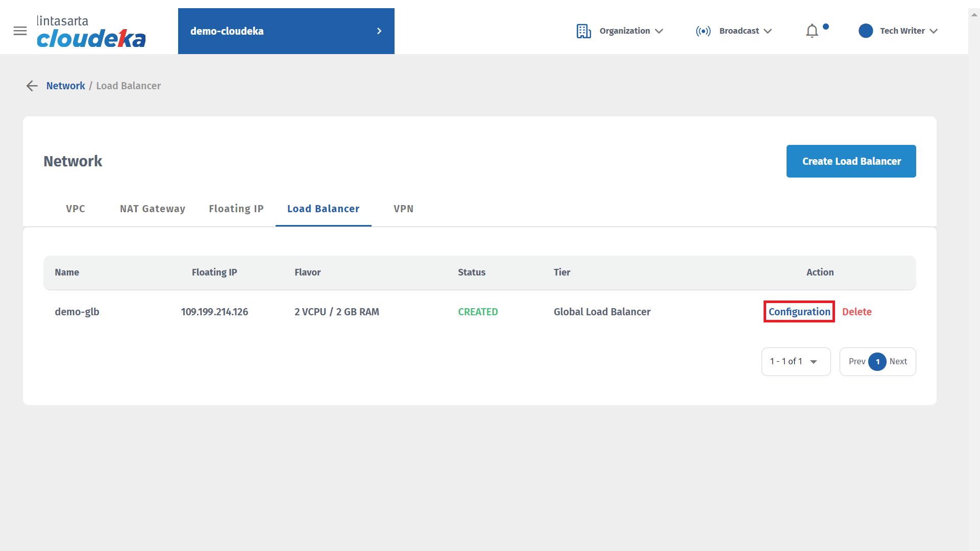980x551 pixels.
Task: Open the hamburger sidebar menu
Action: [x=20, y=31]
